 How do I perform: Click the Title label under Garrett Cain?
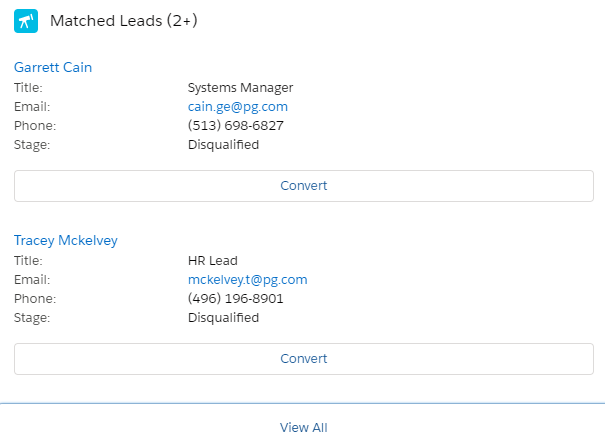click(x=28, y=87)
